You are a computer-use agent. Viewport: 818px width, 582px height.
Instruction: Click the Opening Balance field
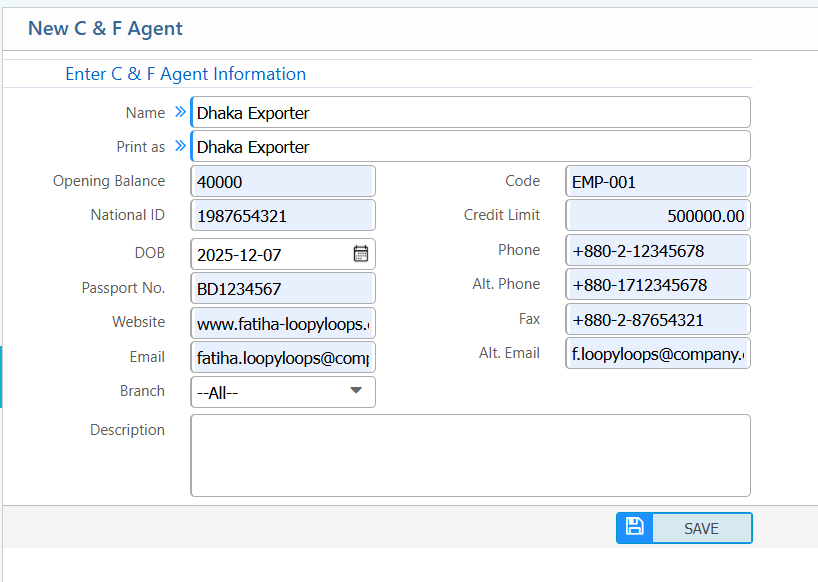[x=282, y=181]
